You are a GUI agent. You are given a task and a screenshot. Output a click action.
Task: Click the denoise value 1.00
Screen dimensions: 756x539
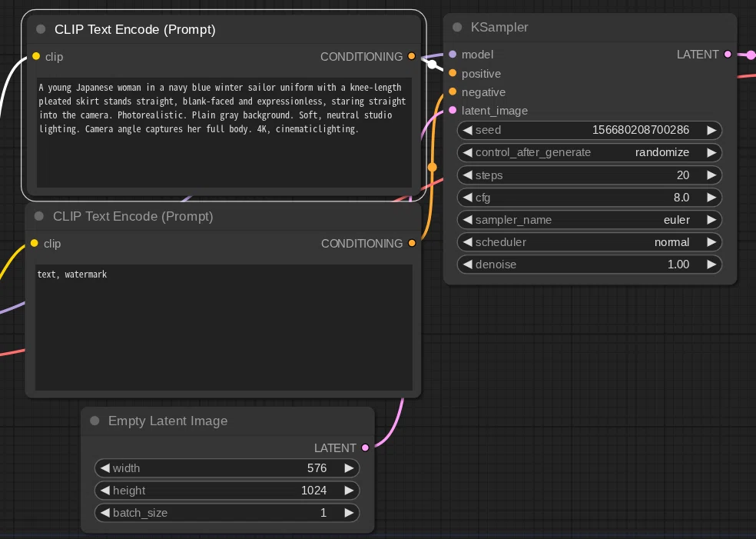coord(678,265)
